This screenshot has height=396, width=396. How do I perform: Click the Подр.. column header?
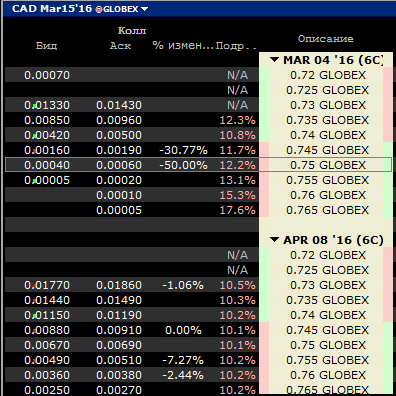[236, 46]
